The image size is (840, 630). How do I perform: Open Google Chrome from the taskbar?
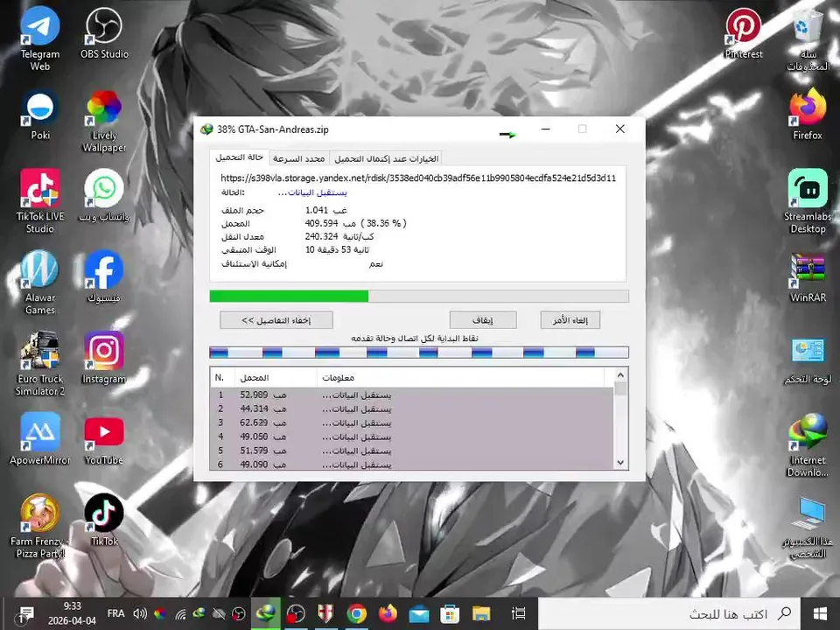[356, 613]
